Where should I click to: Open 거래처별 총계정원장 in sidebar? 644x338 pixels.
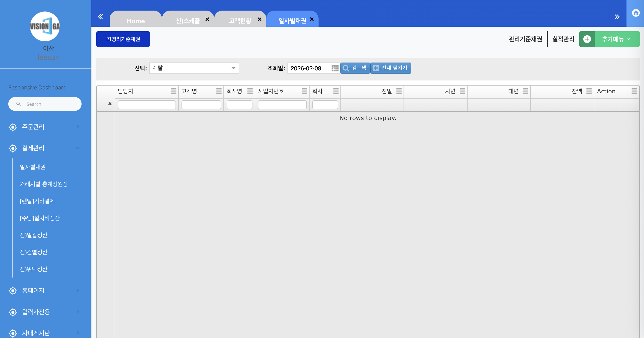point(44,184)
